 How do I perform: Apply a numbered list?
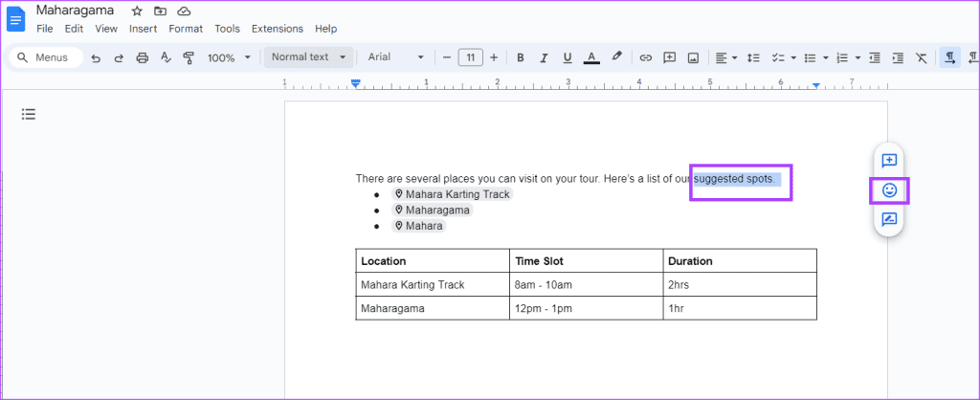[842, 58]
